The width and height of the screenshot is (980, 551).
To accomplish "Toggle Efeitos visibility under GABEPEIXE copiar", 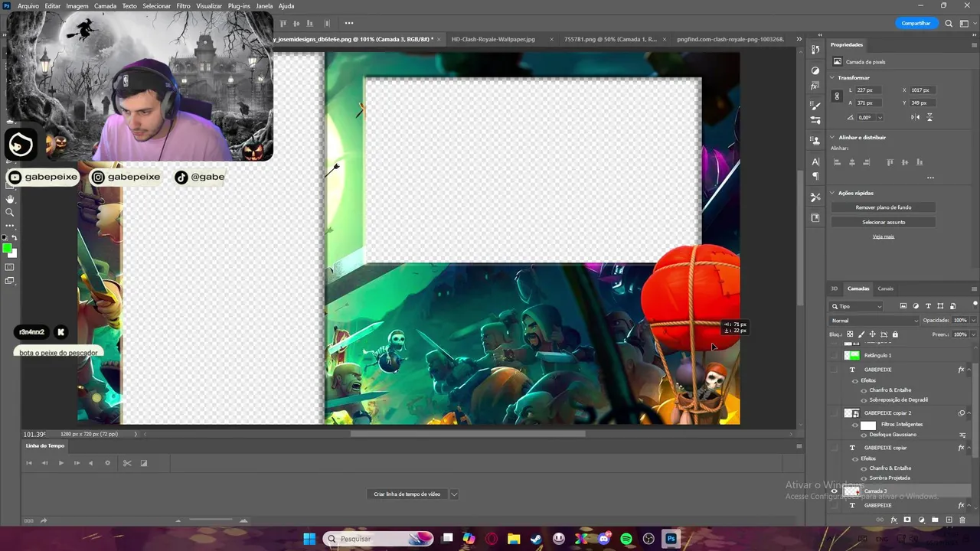I will pyautogui.click(x=855, y=458).
